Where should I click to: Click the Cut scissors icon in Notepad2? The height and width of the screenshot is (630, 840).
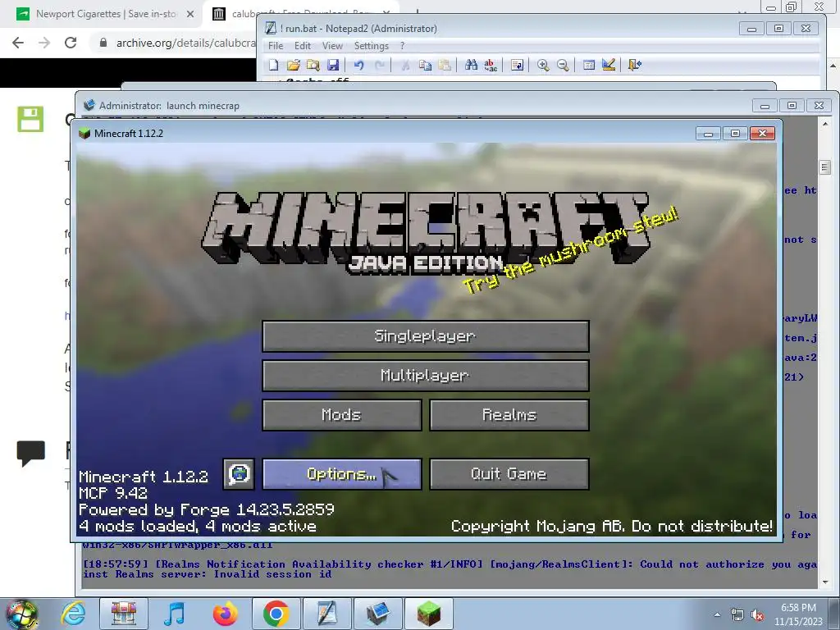405,66
